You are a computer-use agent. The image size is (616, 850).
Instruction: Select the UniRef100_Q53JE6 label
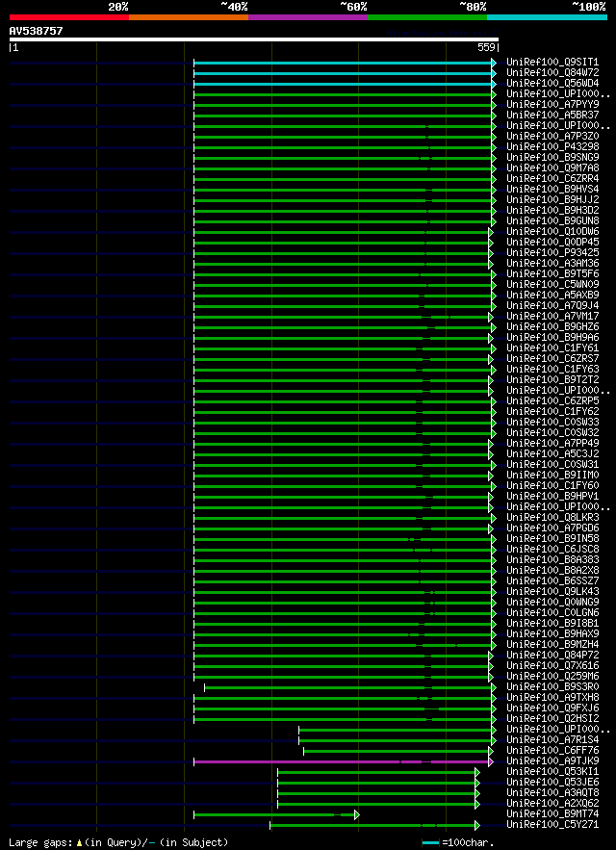pyautogui.click(x=552, y=783)
